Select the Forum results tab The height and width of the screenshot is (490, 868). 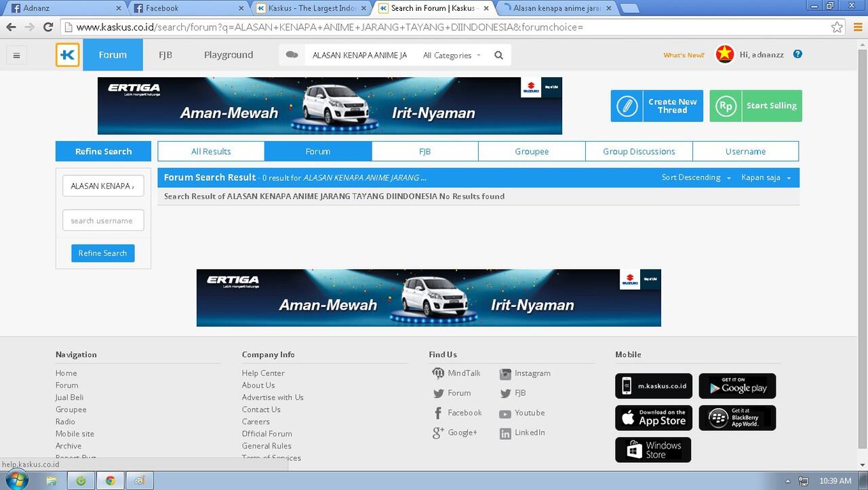coord(318,151)
